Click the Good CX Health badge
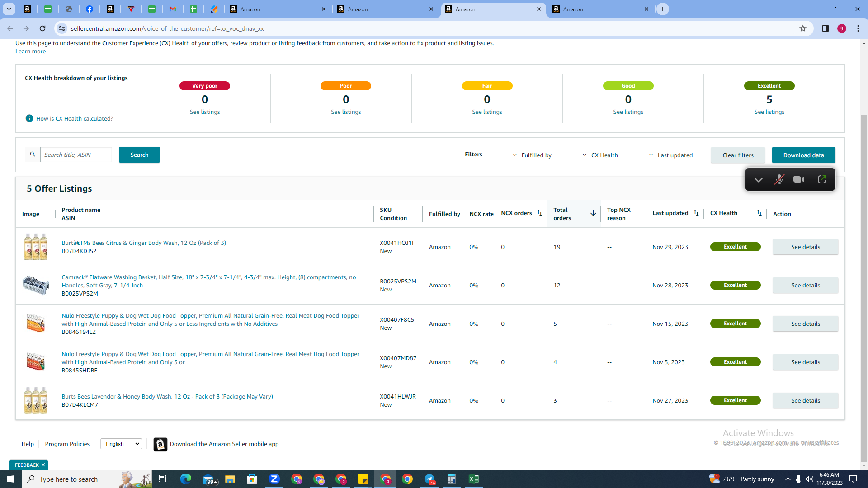This screenshot has height=488, width=868. [628, 86]
